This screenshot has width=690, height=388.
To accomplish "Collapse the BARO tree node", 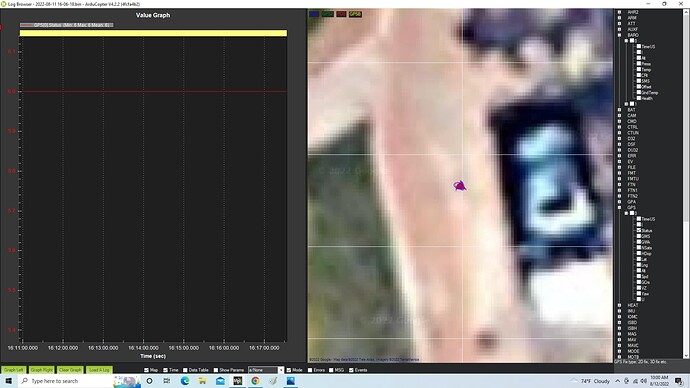I will pos(620,35).
